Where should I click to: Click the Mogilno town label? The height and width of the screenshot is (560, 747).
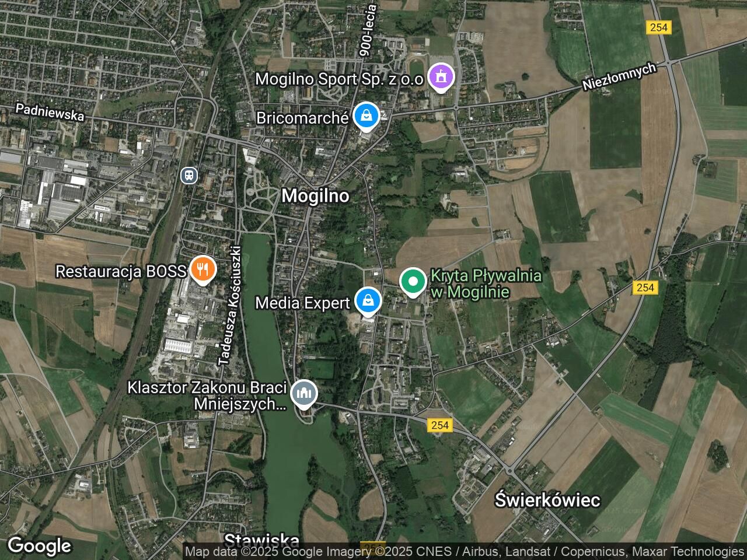tap(315, 196)
